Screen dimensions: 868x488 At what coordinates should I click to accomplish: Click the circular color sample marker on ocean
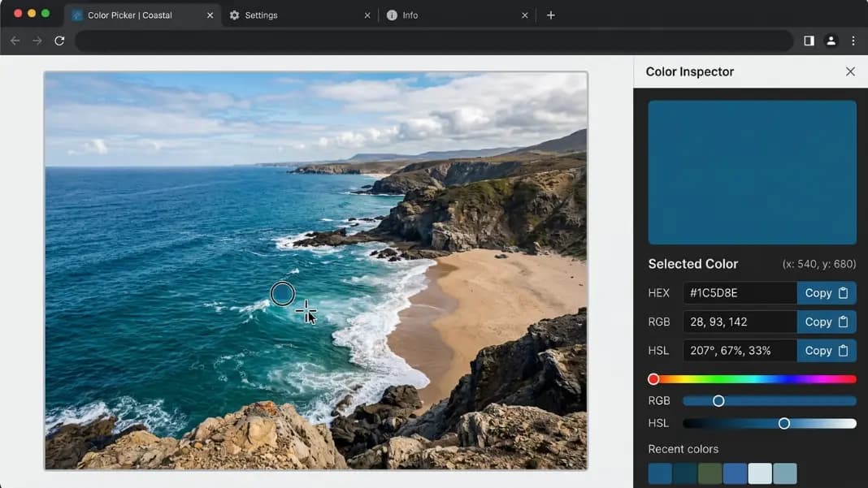pyautogui.click(x=282, y=294)
